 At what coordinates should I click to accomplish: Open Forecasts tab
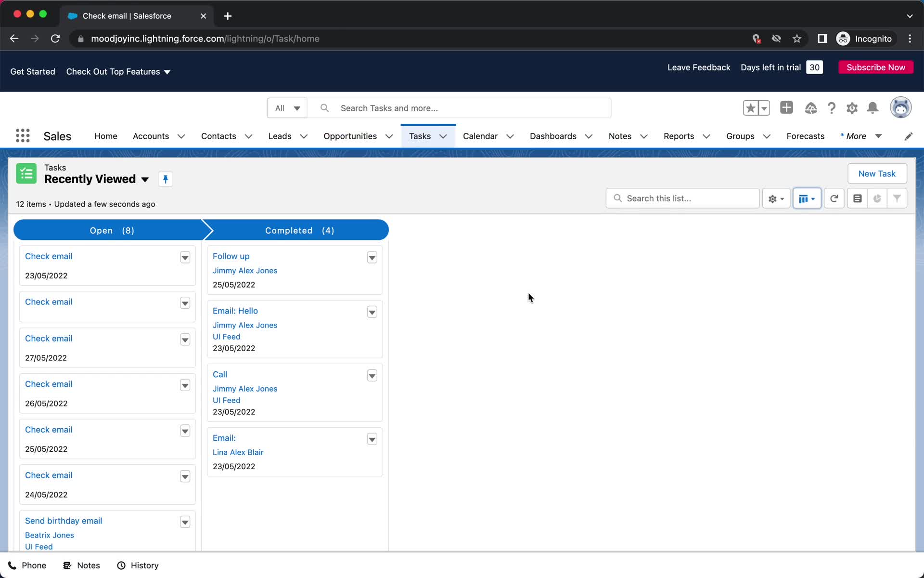tap(805, 136)
